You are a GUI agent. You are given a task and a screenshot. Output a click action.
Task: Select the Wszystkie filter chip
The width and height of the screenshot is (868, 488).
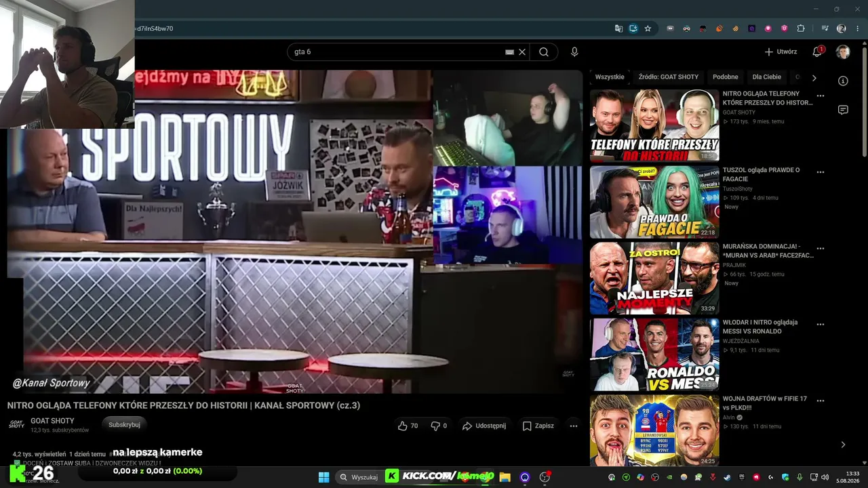click(x=610, y=77)
